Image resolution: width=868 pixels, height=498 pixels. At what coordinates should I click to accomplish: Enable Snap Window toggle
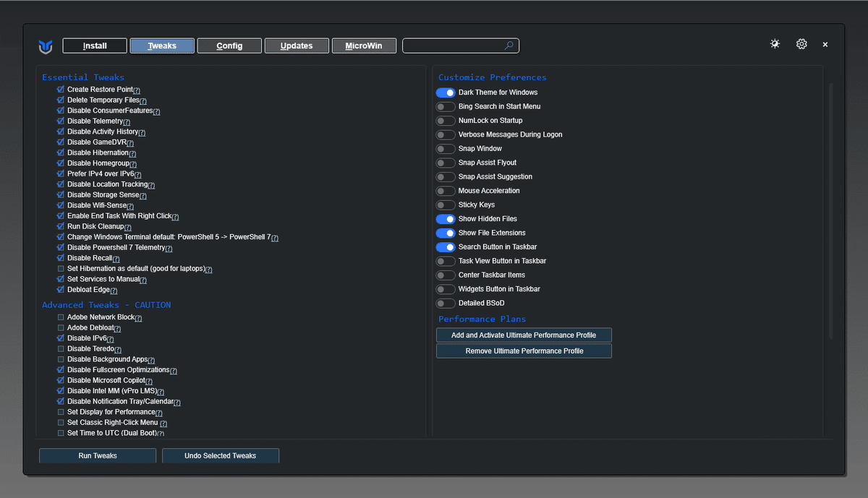point(446,149)
